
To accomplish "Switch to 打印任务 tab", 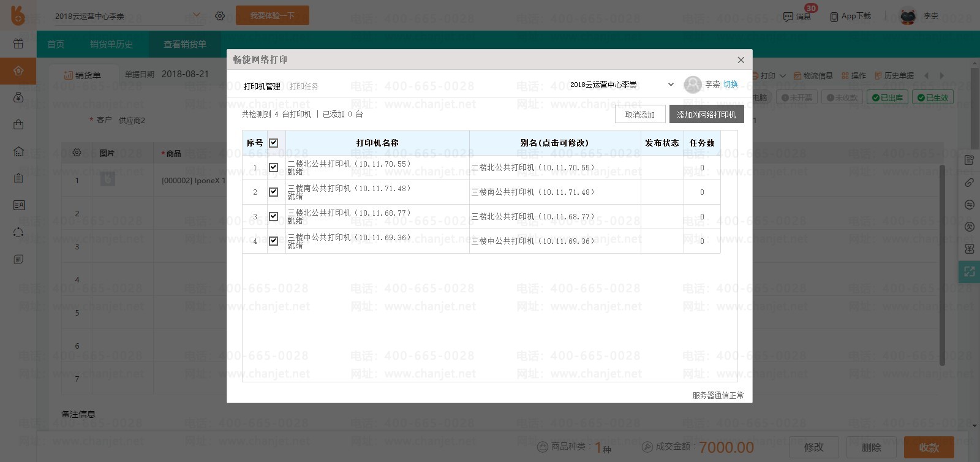I will (x=304, y=86).
